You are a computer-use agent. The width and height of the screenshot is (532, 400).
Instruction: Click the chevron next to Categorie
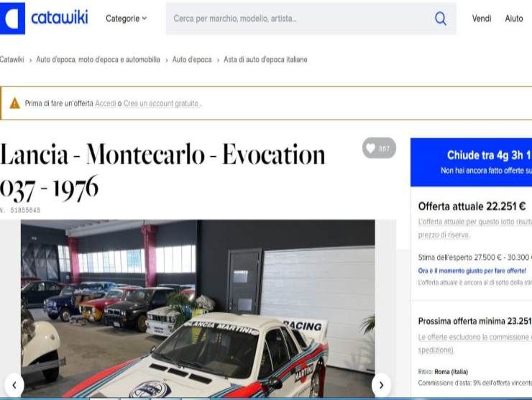(x=145, y=18)
